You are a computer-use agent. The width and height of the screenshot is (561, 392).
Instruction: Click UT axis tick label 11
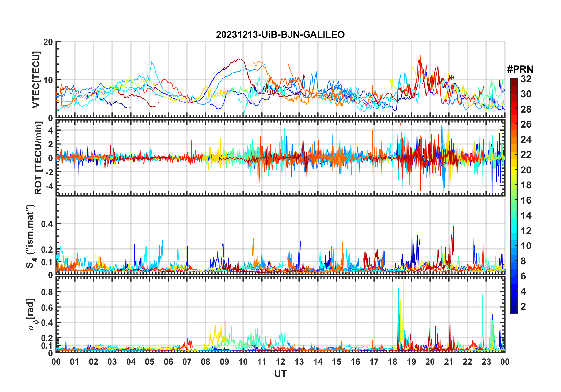262,362
